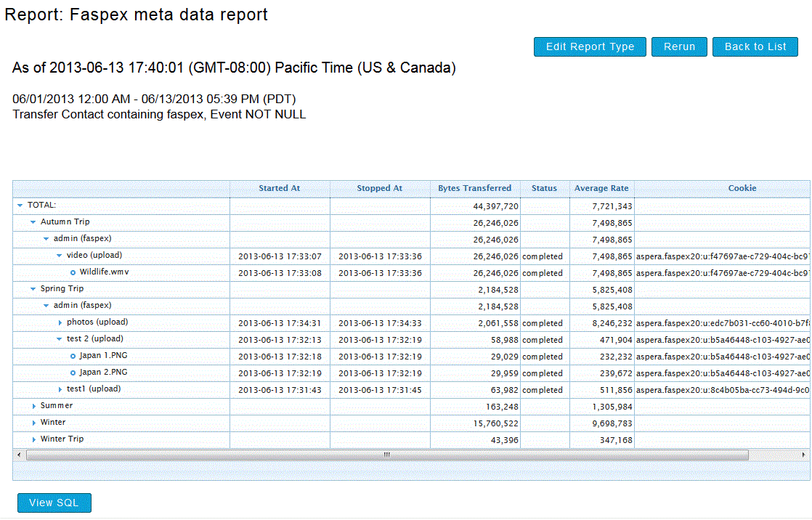
Task: Click the Edit Report Type button
Action: pyautogui.click(x=590, y=46)
